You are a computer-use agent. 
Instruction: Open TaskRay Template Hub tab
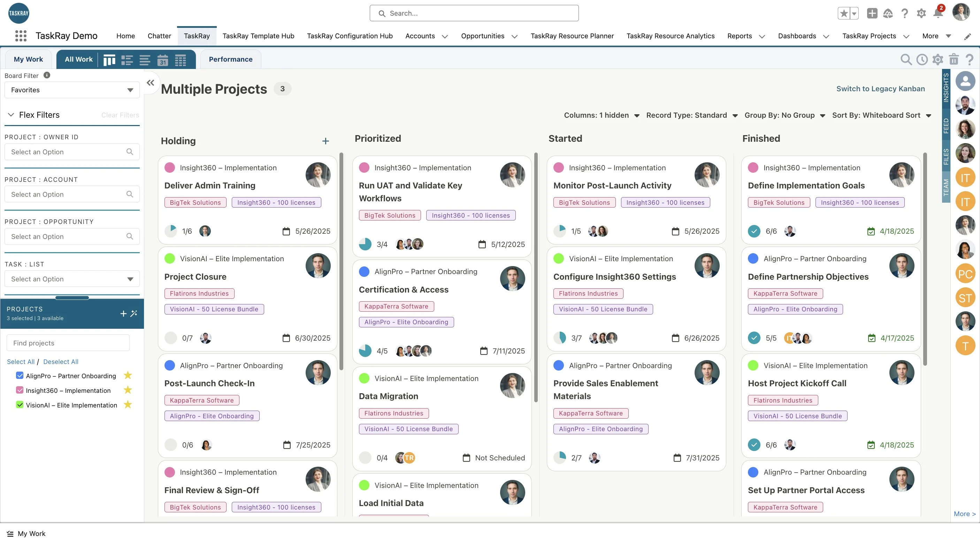(258, 36)
